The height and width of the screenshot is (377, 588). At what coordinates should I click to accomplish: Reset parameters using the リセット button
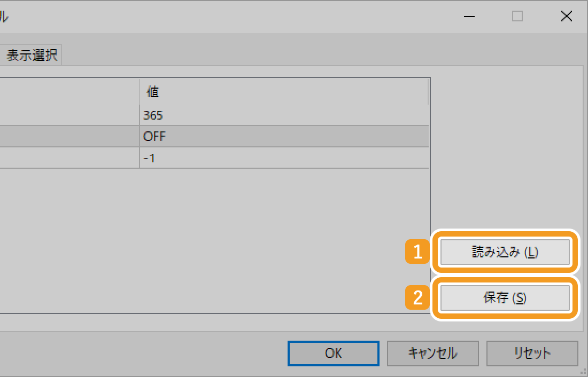532,353
